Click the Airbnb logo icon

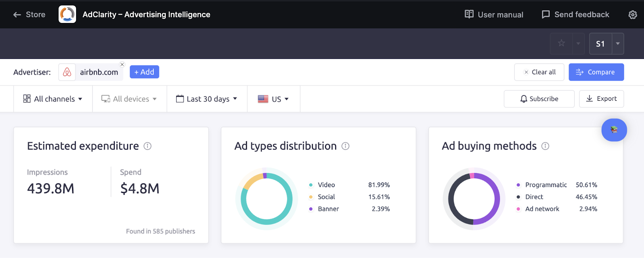[x=67, y=72]
